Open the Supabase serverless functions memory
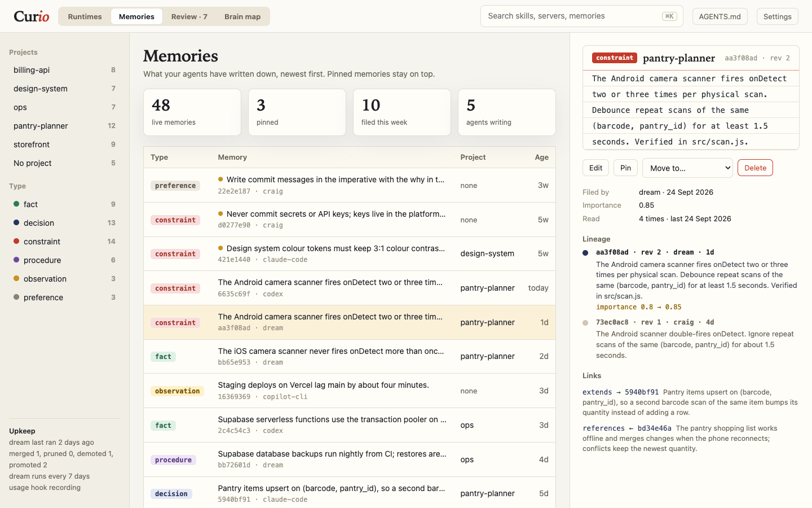The width and height of the screenshot is (812, 508). 350,425
